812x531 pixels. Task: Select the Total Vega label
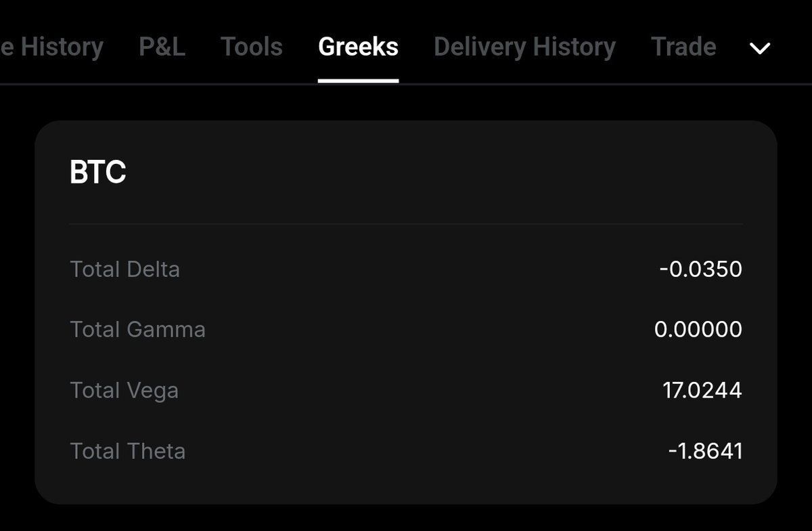124,391
